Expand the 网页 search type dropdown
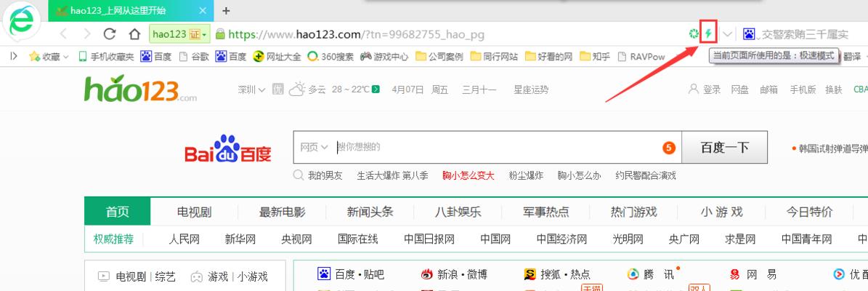 click(x=314, y=147)
